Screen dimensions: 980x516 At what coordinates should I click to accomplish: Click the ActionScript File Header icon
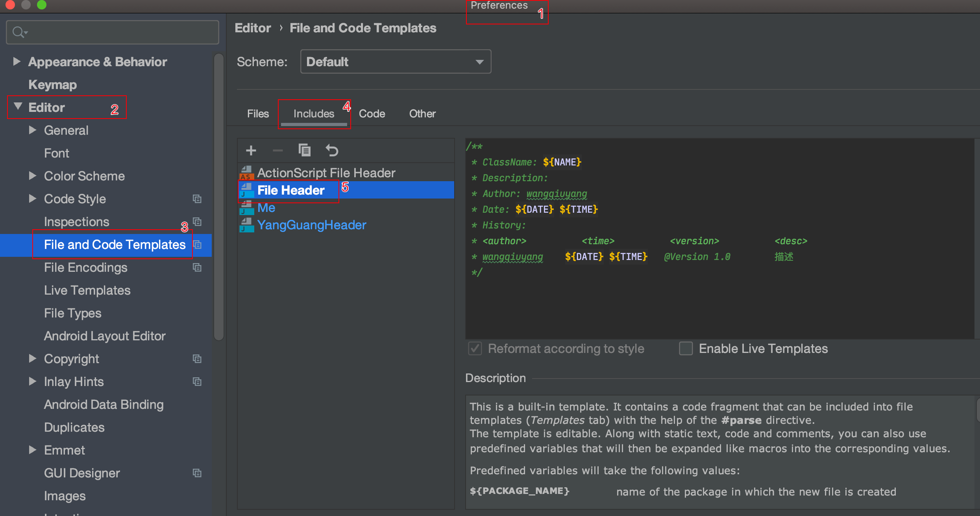pyautogui.click(x=247, y=173)
